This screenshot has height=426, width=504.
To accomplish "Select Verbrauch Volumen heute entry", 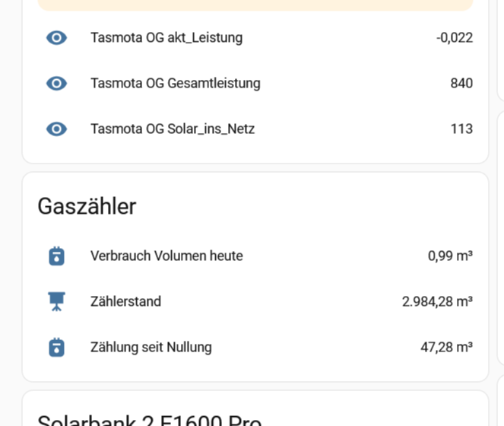I will coord(166,256).
